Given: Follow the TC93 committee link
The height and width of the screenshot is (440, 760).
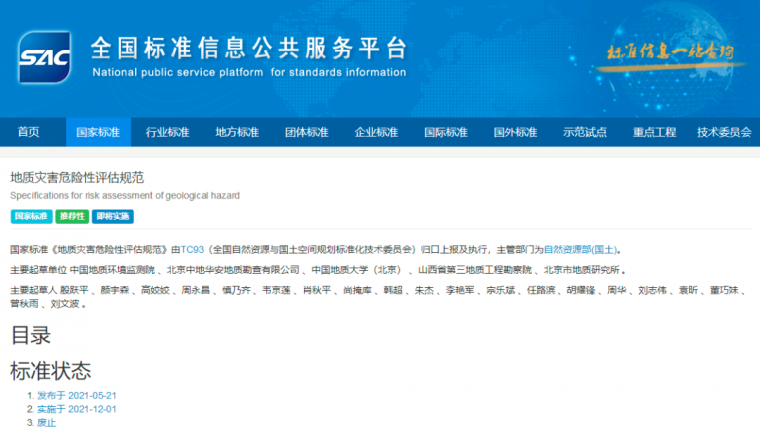Looking at the screenshot, I should [x=192, y=249].
